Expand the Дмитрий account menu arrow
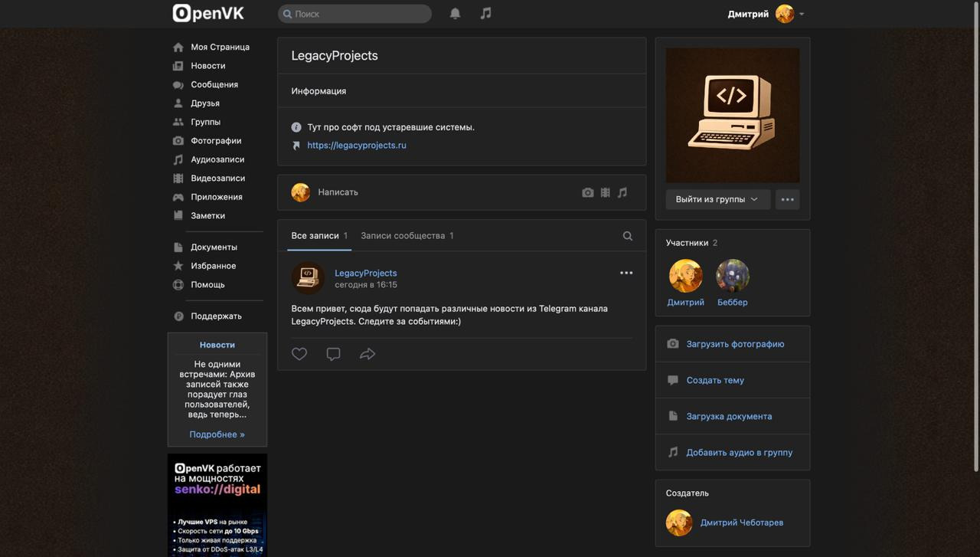This screenshot has width=980, height=557. pos(802,14)
